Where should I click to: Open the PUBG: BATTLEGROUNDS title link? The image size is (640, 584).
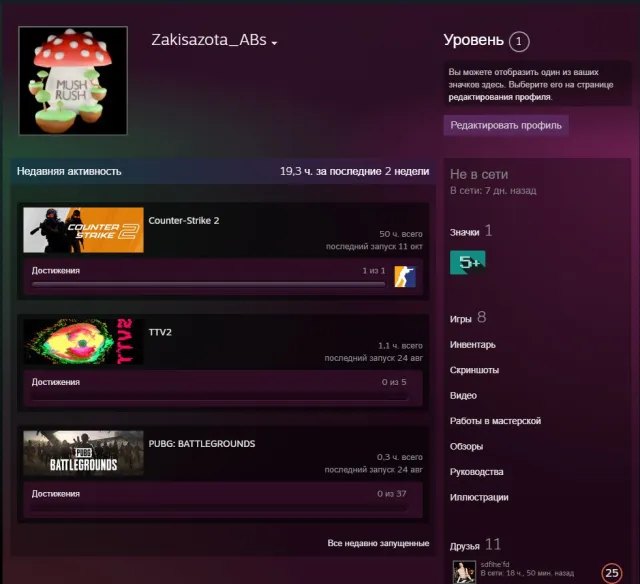(x=202, y=444)
